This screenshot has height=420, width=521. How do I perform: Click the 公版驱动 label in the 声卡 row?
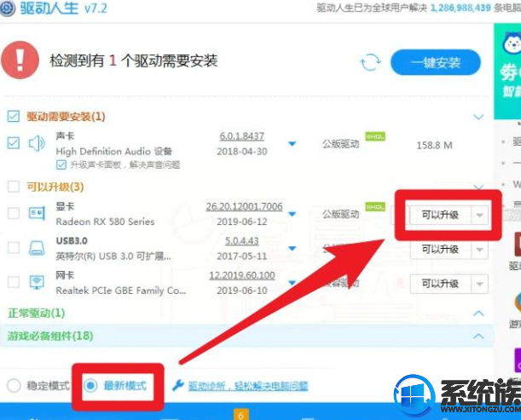click(x=341, y=144)
